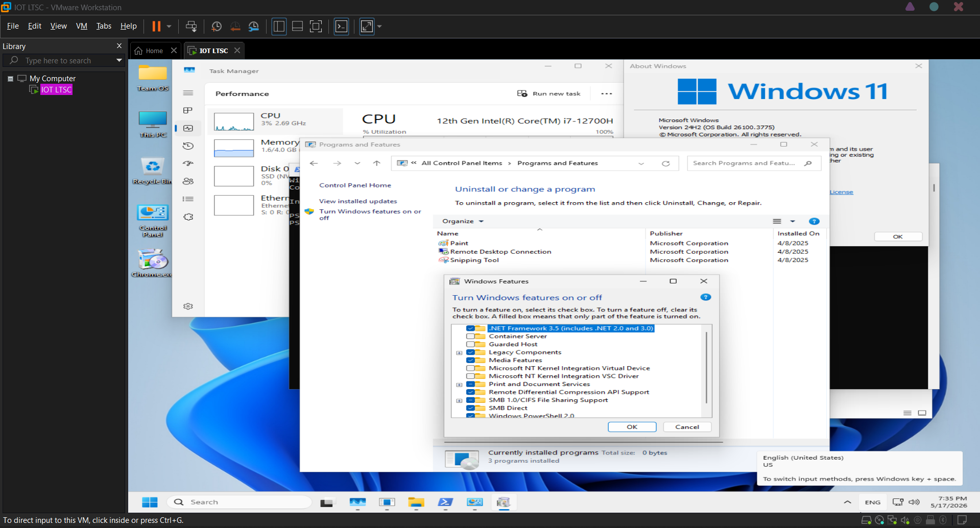The width and height of the screenshot is (980, 528).
Task: Open the File menu
Action: (13, 26)
